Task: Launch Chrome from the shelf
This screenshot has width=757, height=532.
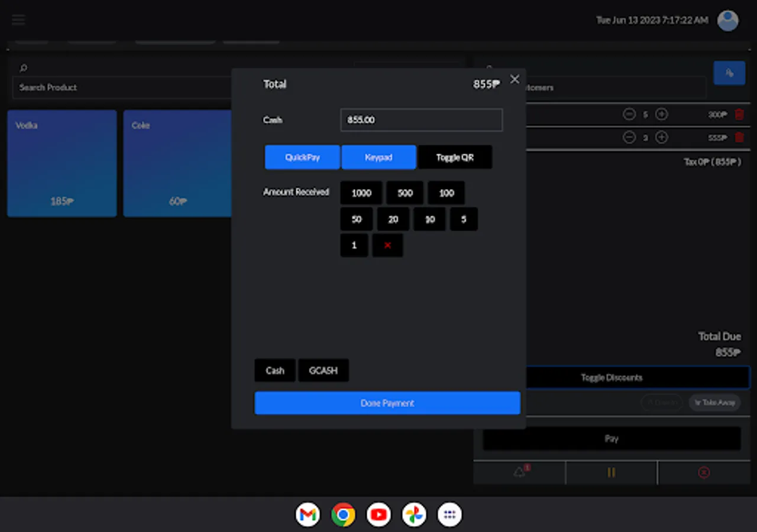Action: (x=343, y=514)
